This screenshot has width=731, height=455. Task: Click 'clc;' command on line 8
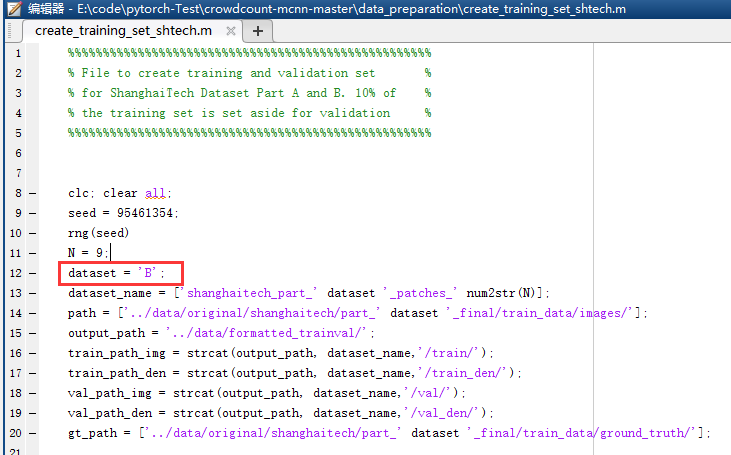(x=81, y=193)
